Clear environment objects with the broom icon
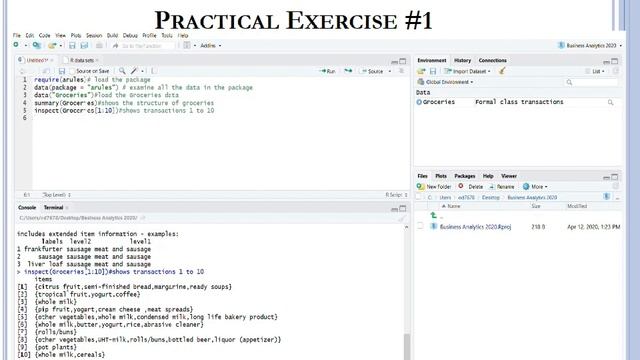Viewport: 640px width, 360px height. (502, 71)
